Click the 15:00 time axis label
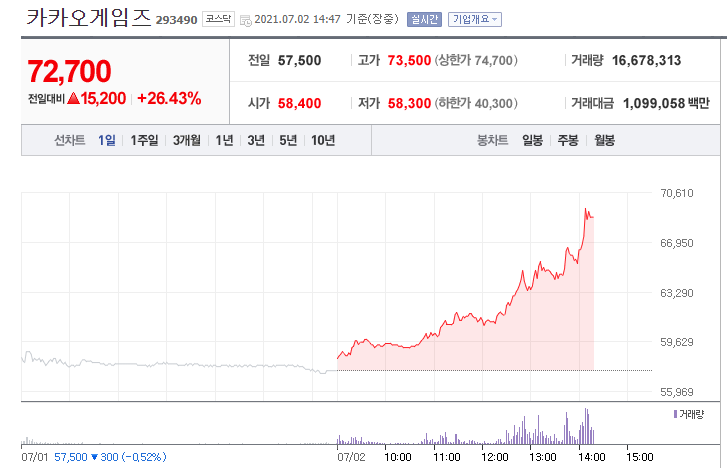 (x=640, y=457)
